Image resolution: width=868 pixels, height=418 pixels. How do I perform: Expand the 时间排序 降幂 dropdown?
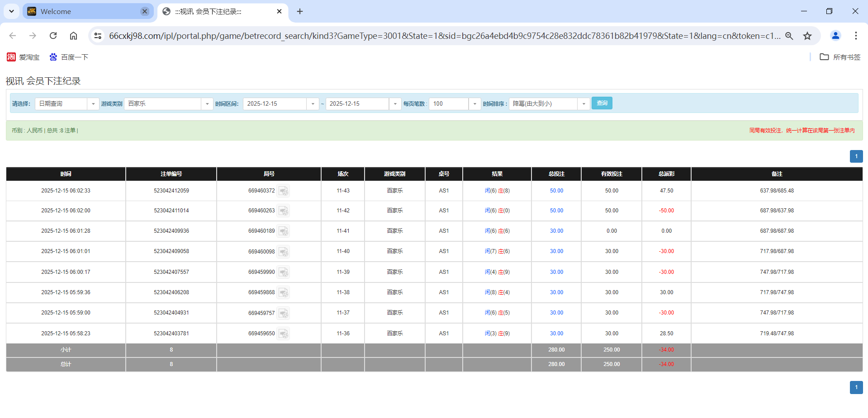click(583, 103)
